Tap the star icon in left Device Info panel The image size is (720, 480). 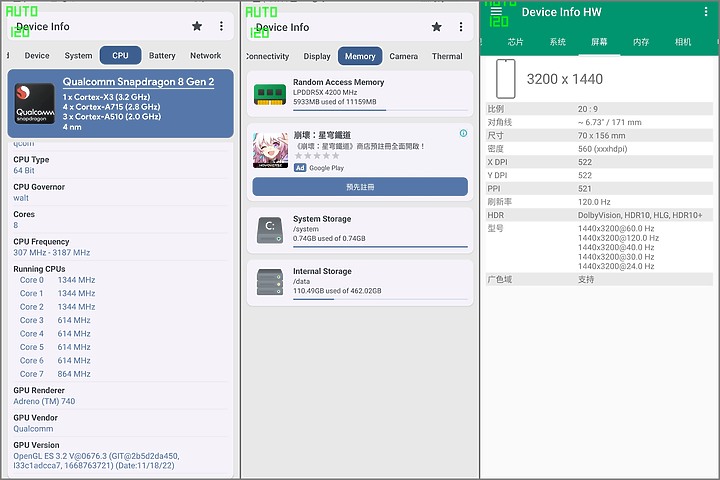point(197,26)
